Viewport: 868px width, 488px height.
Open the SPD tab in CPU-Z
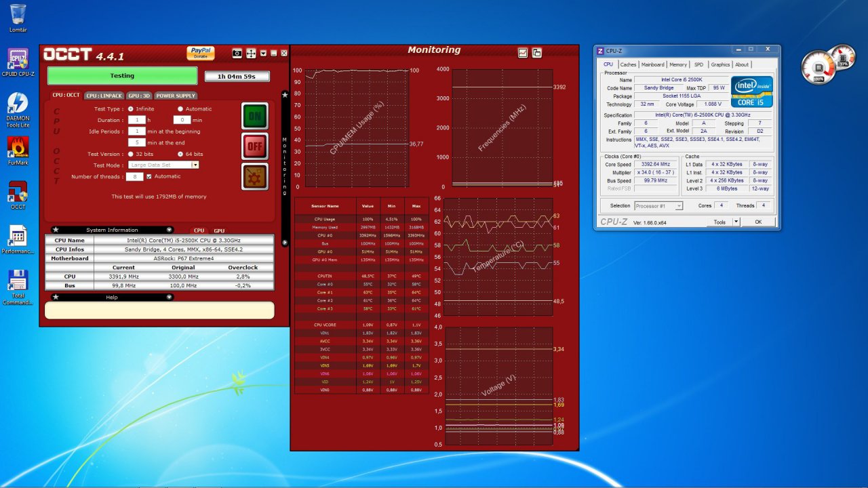point(698,64)
